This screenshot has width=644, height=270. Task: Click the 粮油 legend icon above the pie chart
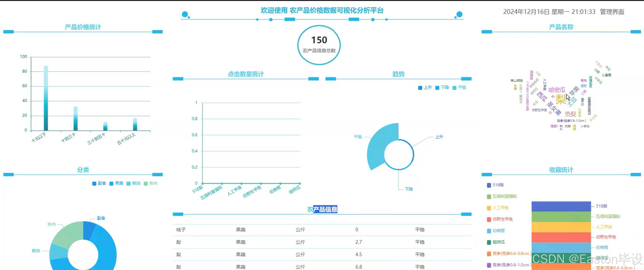(x=128, y=183)
